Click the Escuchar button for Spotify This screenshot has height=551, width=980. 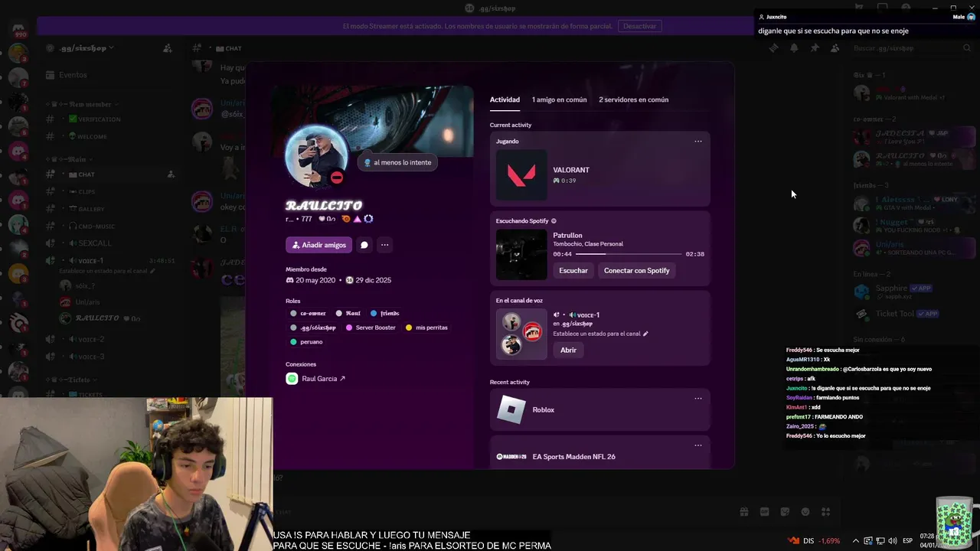click(x=573, y=270)
